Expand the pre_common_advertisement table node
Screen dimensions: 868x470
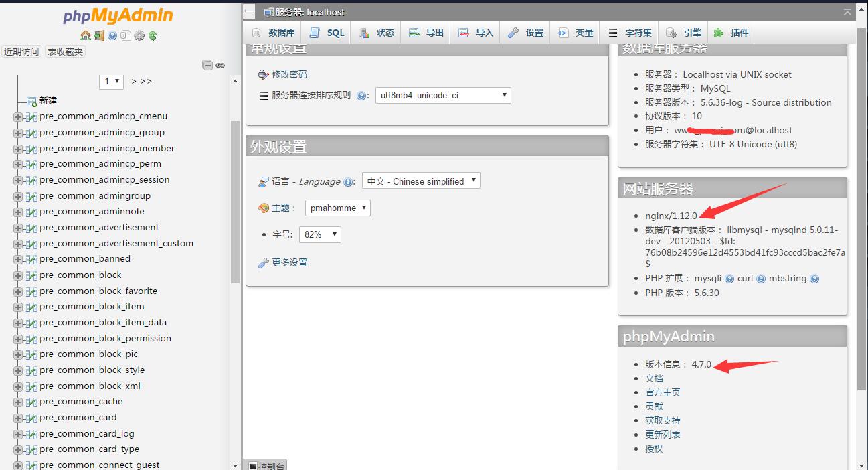click(x=18, y=228)
